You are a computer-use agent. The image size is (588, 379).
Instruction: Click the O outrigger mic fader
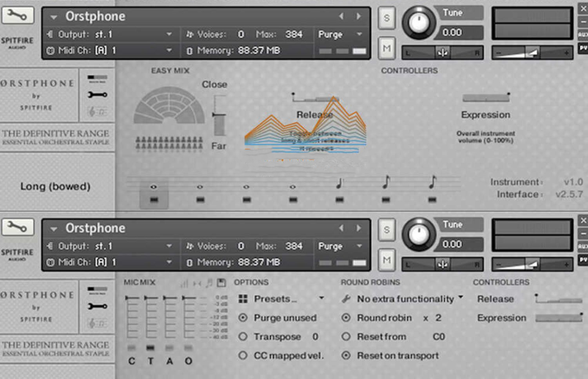click(189, 317)
